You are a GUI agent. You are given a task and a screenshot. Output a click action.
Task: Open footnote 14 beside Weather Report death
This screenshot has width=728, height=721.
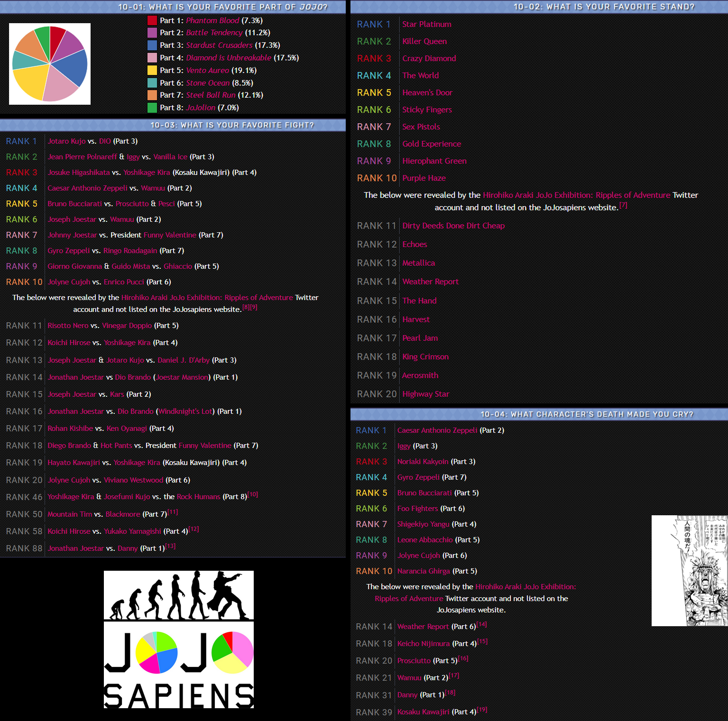482,624
